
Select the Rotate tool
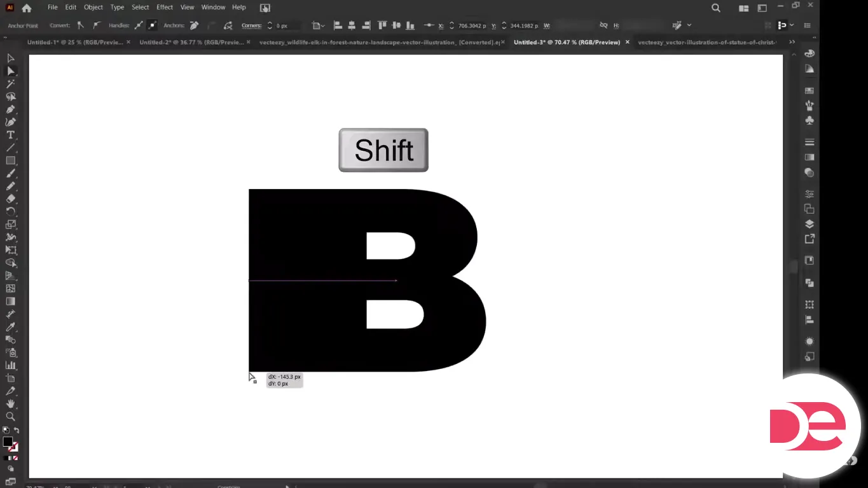click(x=11, y=211)
